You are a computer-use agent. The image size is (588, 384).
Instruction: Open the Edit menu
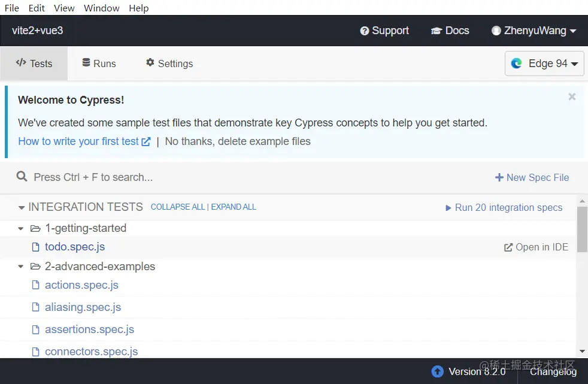[37, 8]
